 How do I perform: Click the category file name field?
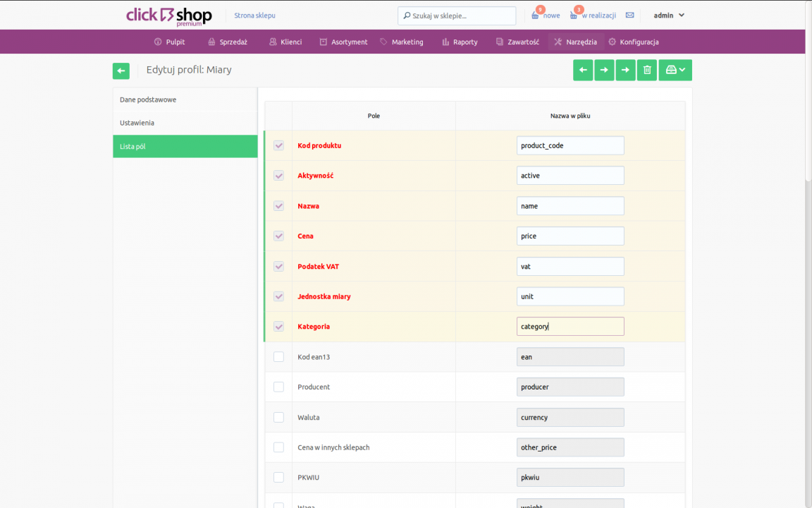570,327
